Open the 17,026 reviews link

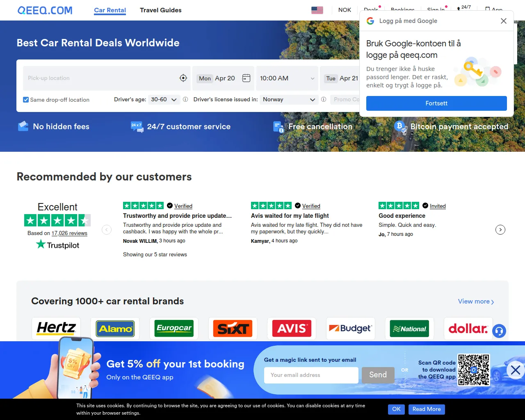tap(69, 233)
